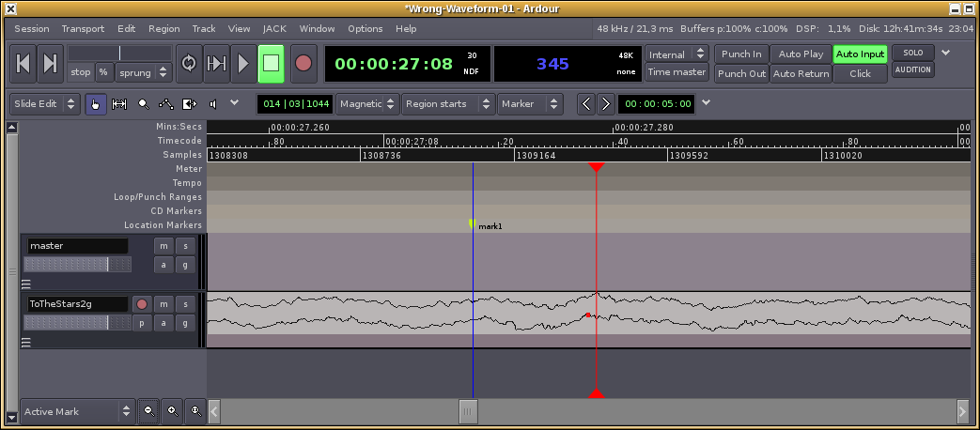The width and height of the screenshot is (980, 430).
Task: Open the Transport menu
Action: [x=83, y=29]
